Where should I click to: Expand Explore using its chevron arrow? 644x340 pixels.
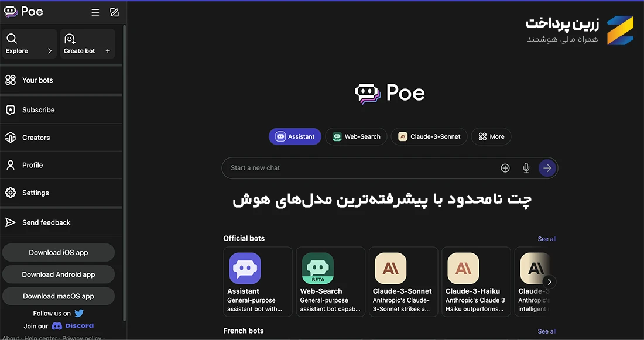click(x=50, y=50)
